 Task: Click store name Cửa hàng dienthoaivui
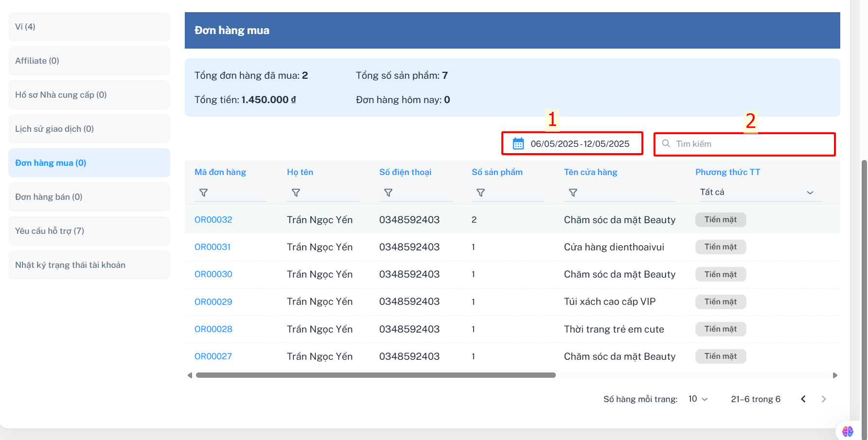614,247
